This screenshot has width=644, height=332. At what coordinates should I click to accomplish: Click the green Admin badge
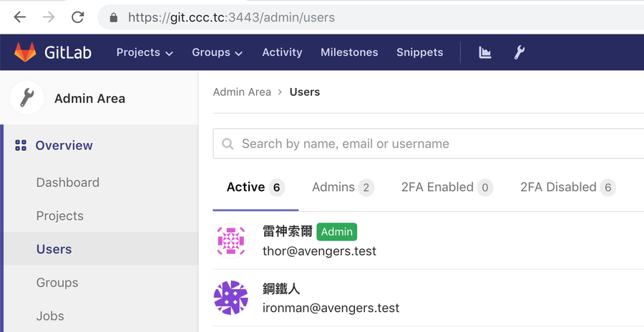tap(337, 232)
